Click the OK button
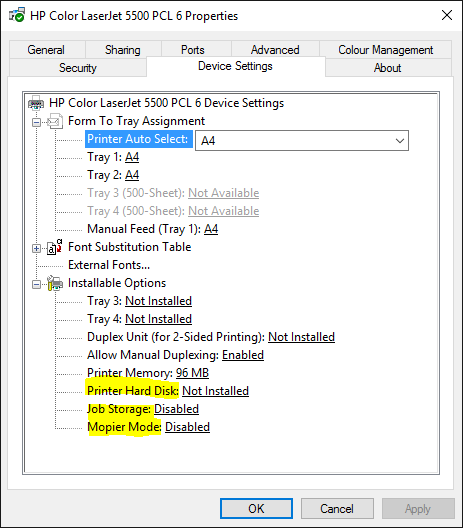This screenshot has height=528, width=463. pyautogui.click(x=256, y=508)
